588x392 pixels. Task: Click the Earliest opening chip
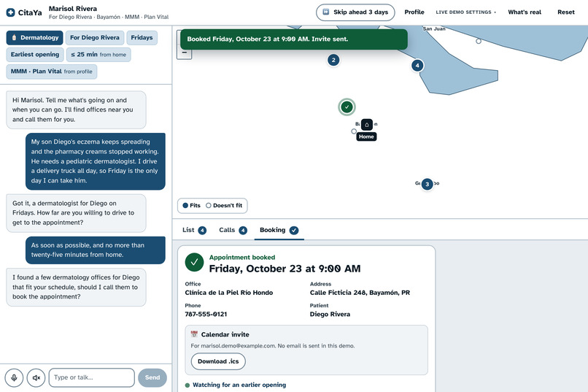point(35,55)
